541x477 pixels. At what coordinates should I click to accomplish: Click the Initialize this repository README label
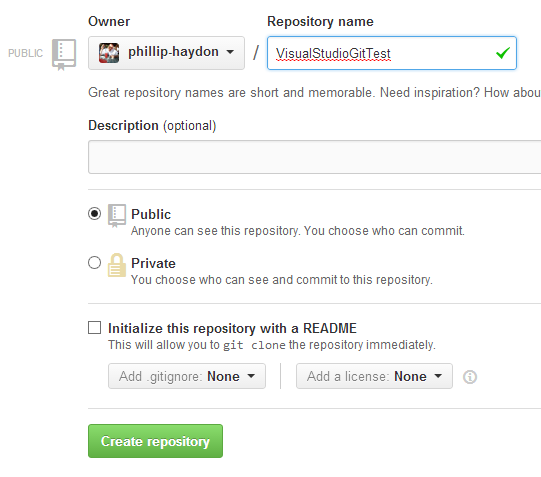point(232,328)
